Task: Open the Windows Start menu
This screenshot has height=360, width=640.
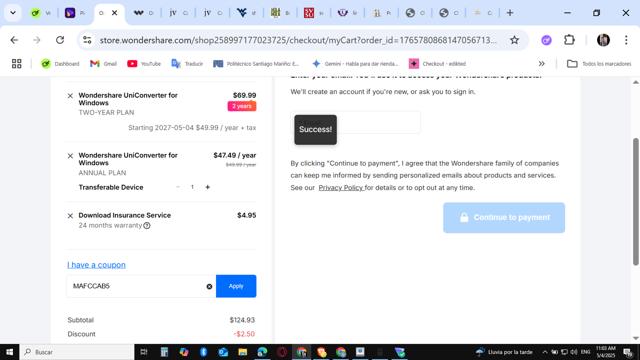Action: (x=9, y=352)
